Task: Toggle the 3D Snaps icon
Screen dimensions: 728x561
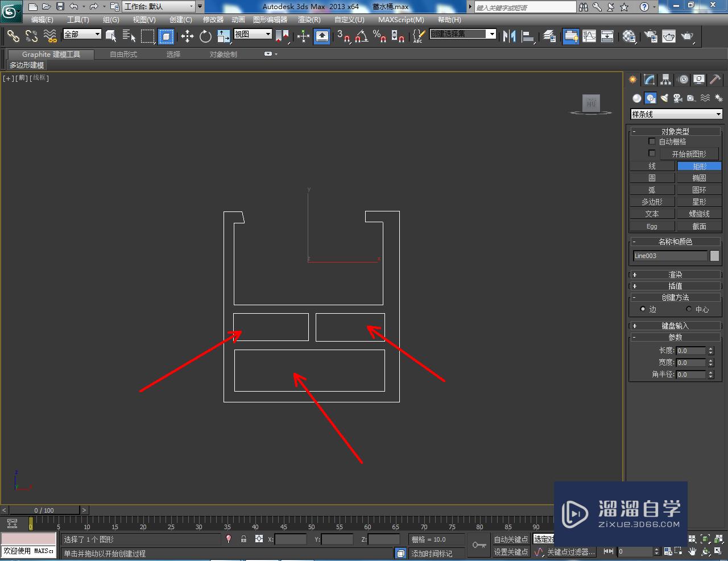Action: 343,36
